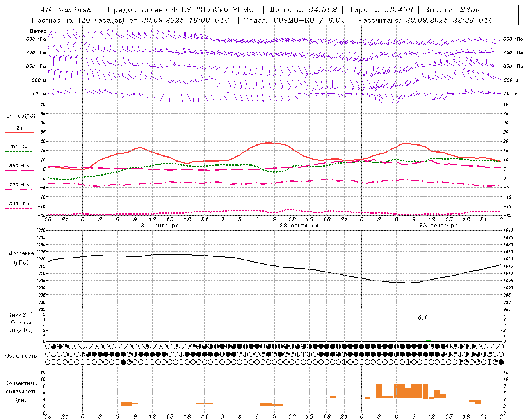Click the (мм/3ч.) precipitation unit label

(x=21, y=315)
